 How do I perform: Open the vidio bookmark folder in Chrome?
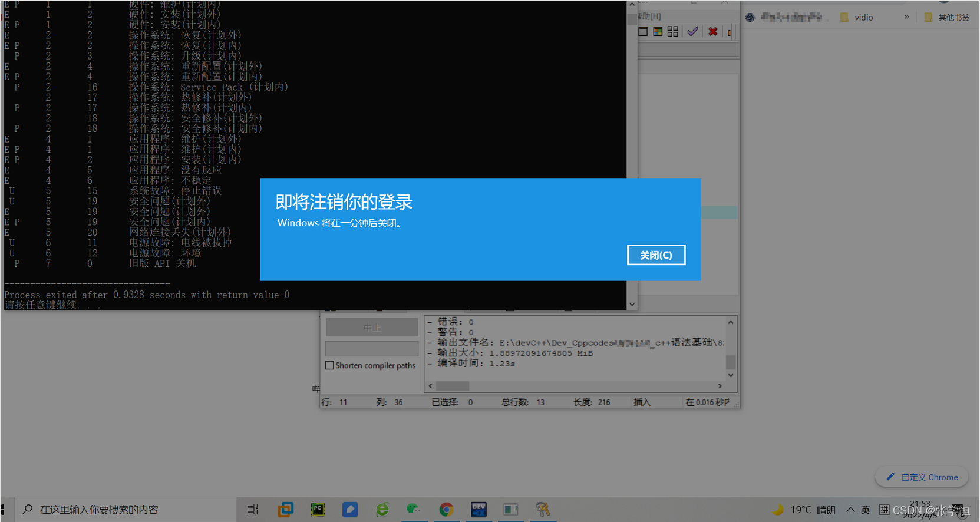(857, 18)
